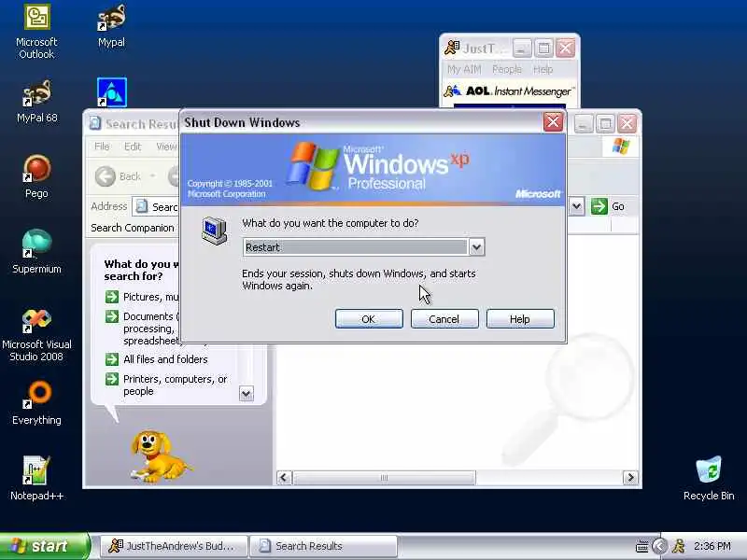The width and height of the screenshot is (747, 560).
Task: Click the Windows flag logo in Search Results toolbar
Action: pos(621,147)
